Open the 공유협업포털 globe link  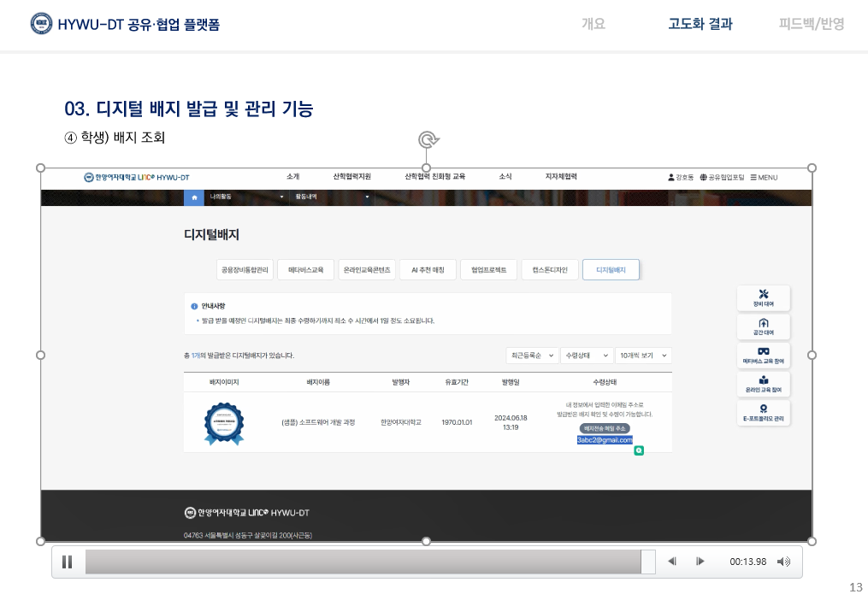click(722, 178)
